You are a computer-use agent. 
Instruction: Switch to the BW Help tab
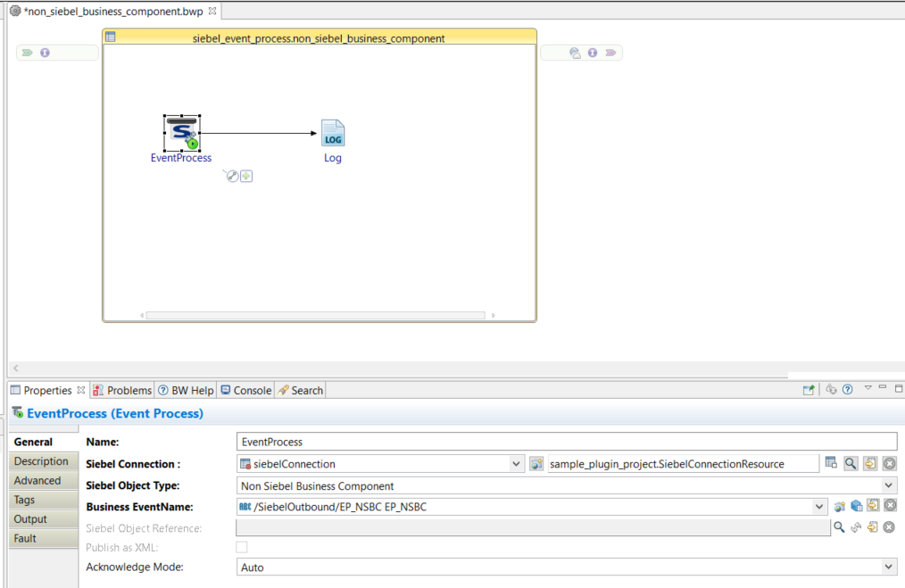[x=186, y=390]
